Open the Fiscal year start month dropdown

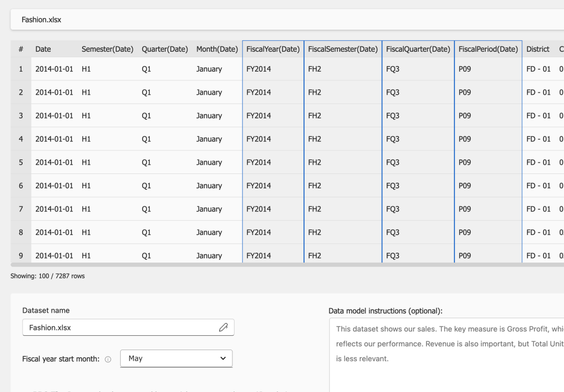pyautogui.click(x=176, y=358)
